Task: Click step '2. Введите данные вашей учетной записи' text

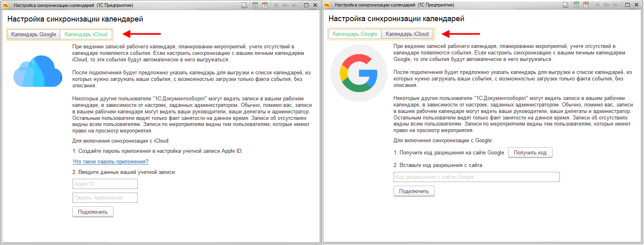Action: (124, 172)
